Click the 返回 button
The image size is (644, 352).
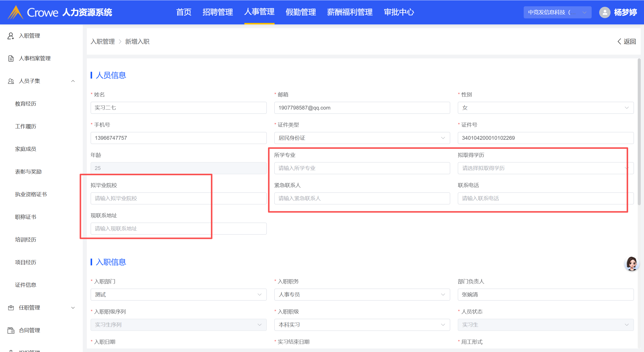[627, 42]
